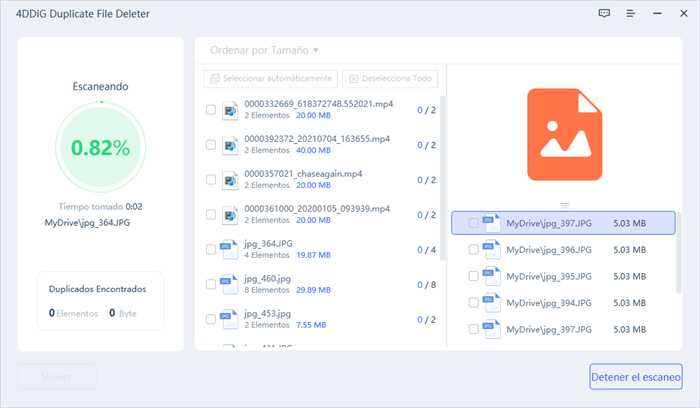Check the 0000332669_618372748.552021.mp4 group checkbox
The image size is (700, 408).
pos(211,109)
